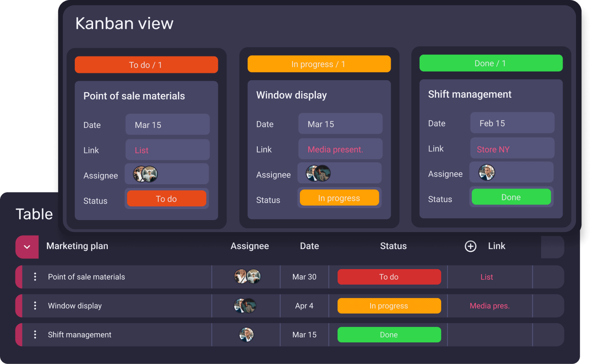Click assignee avatar in Shift management card
The height and width of the screenshot is (364, 592).
click(487, 172)
